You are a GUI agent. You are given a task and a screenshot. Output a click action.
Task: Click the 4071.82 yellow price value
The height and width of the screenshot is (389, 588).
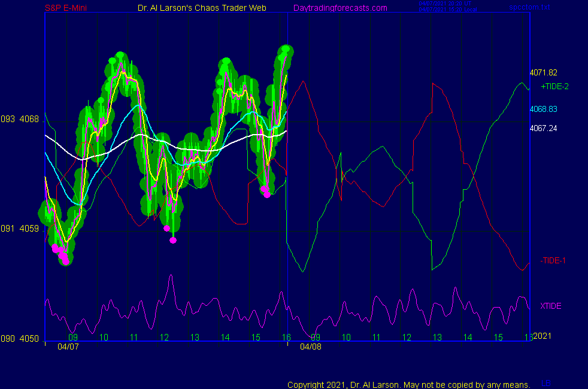pyautogui.click(x=544, y=72)
